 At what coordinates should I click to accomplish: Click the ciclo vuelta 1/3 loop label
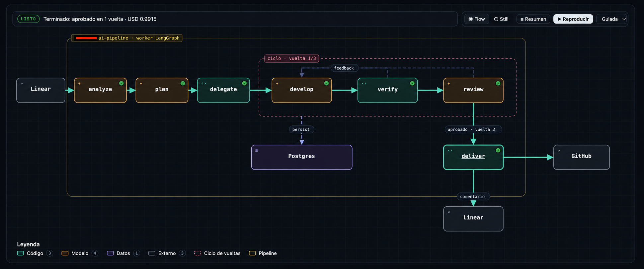coord(291,58)
